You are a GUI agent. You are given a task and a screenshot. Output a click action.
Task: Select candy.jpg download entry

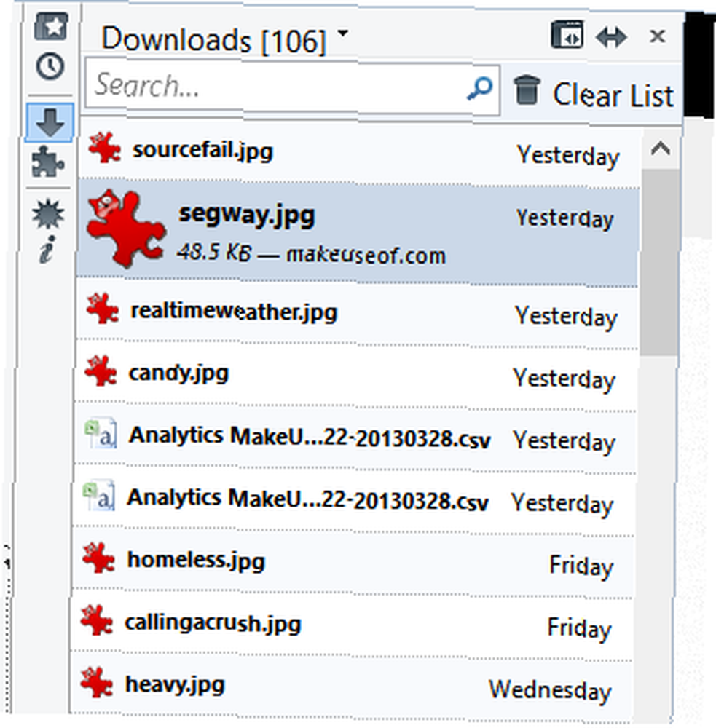[356, 375]
